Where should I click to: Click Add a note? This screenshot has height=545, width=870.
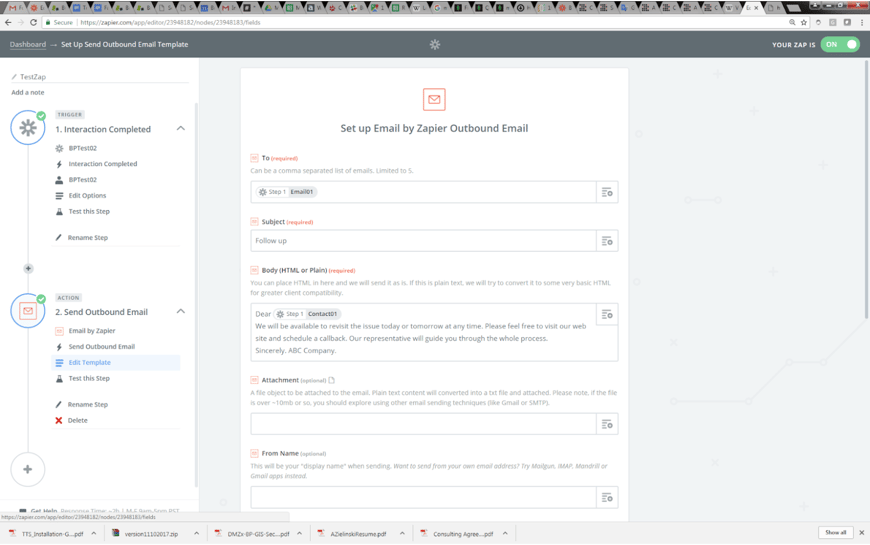(28, 93)
